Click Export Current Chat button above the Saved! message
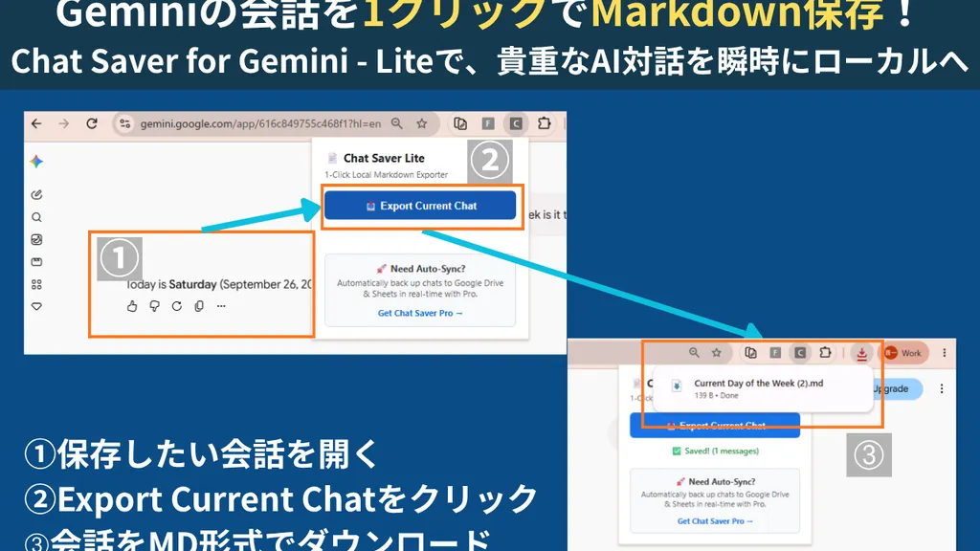The width and height of the screenshot is (980, 551). (x=715, y=426)
